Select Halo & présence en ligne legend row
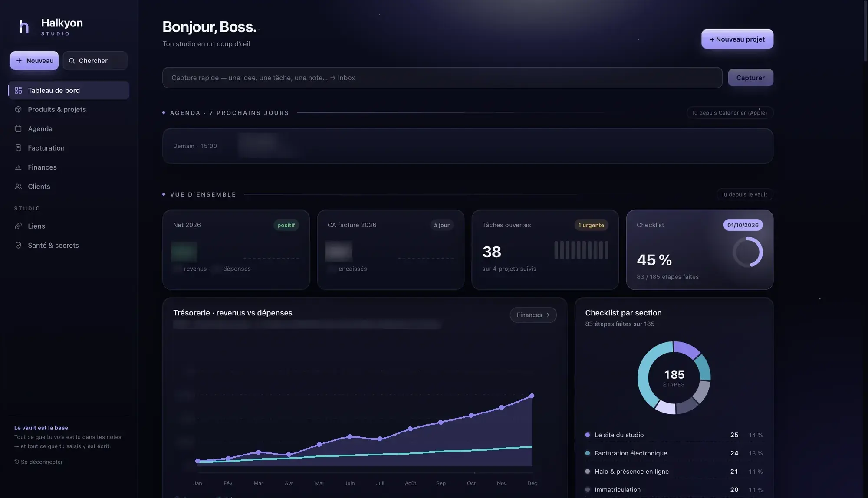The width and height of the screenshot is (868, 498). point(674,472)
